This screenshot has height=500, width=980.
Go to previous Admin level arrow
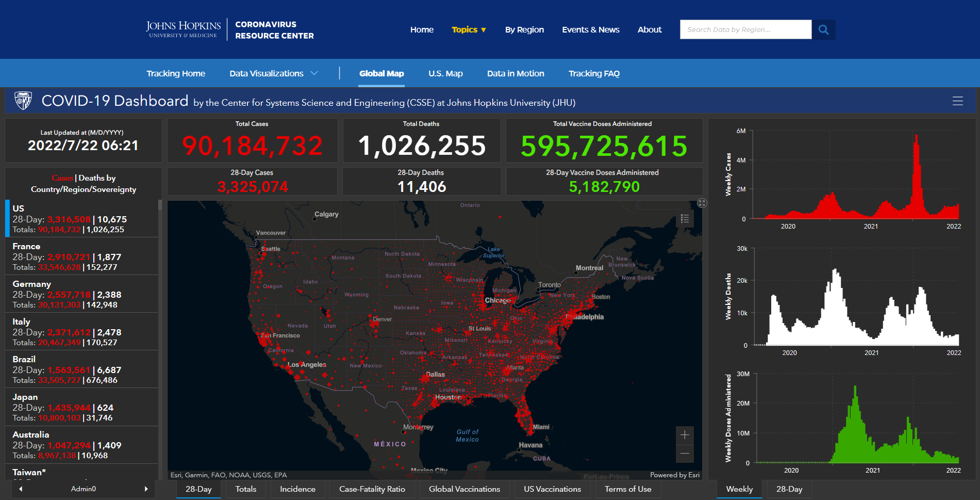[21, 489]
